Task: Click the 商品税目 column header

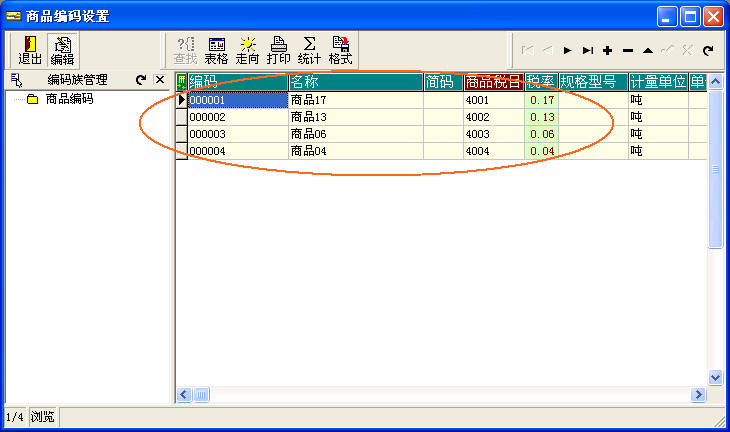Action: click(494, 82)
